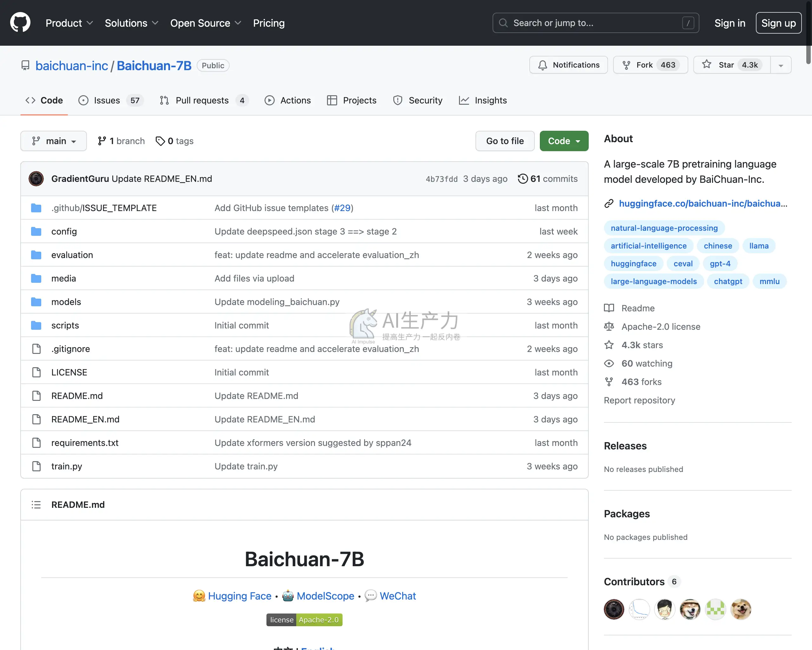Open the .github/ISSUE_TEMPLATE folder icon
This screenshot has height=650, width=812.
click(x=36, y=208)
